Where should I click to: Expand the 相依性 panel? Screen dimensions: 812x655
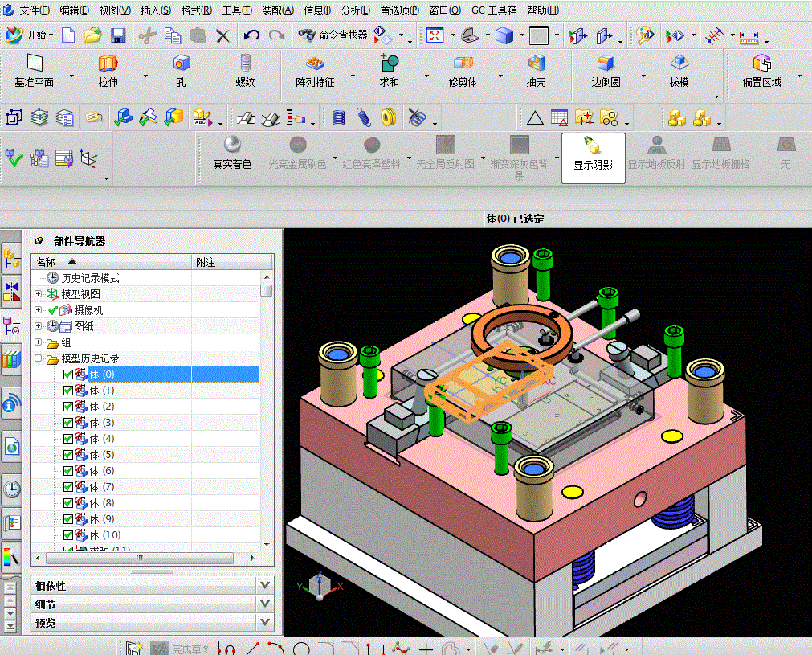[264, 585]
